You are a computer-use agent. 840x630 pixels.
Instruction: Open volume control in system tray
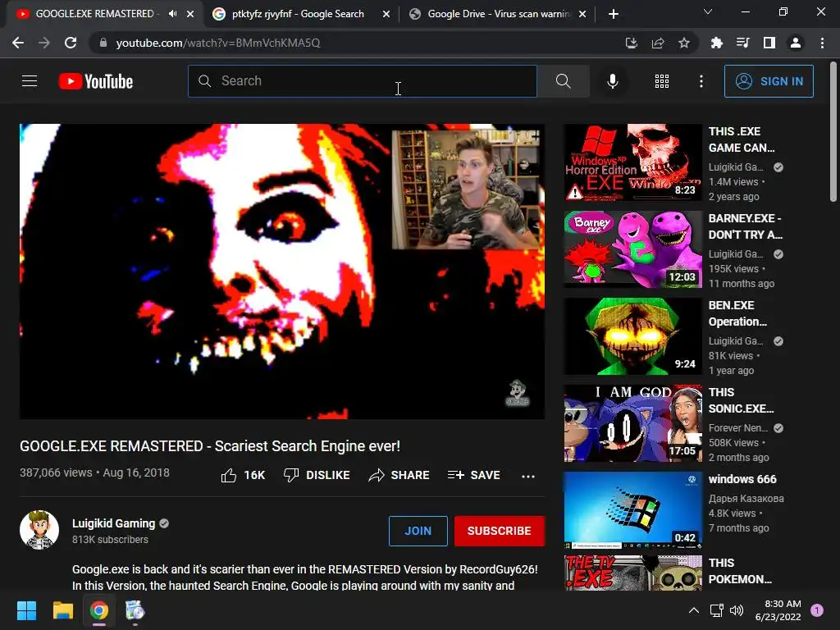click(737, 610)
